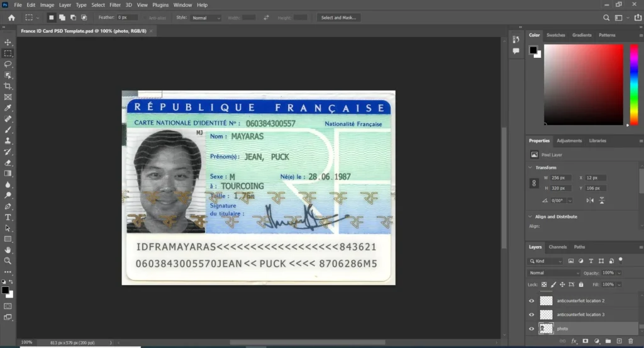Select the Brush tool

(8, 130)
